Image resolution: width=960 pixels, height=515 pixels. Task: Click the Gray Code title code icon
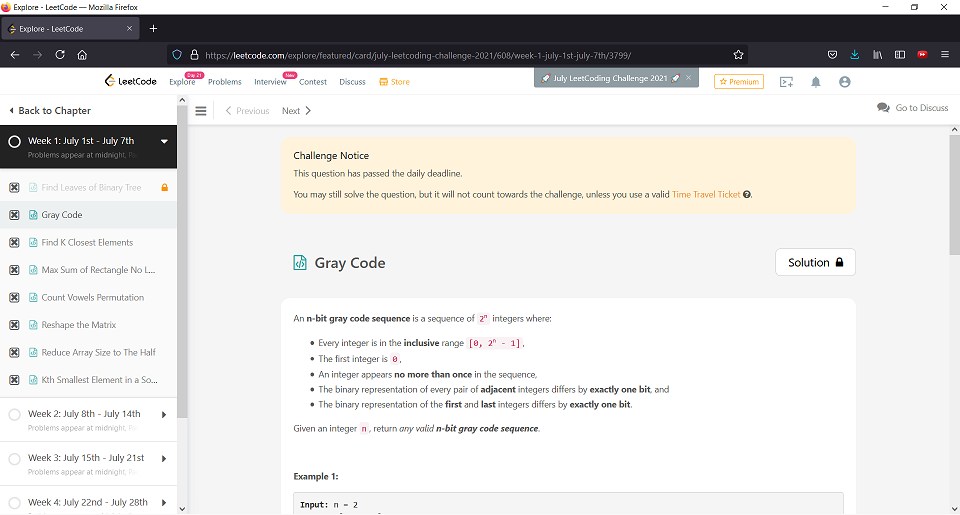click(x=300, y=263)
